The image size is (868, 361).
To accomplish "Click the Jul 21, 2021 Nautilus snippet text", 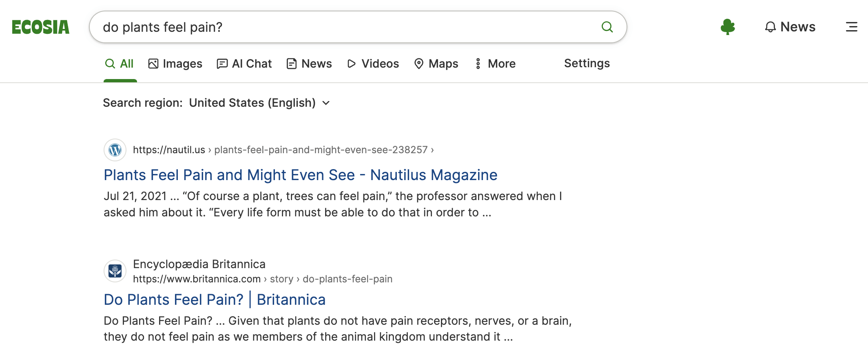I will (x=333, y=204).
